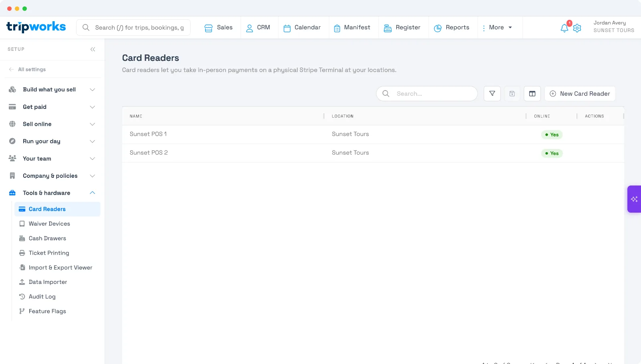This screenshot has width=641, height=364.
Task: Open the Reports page
Action: point(452,28)
